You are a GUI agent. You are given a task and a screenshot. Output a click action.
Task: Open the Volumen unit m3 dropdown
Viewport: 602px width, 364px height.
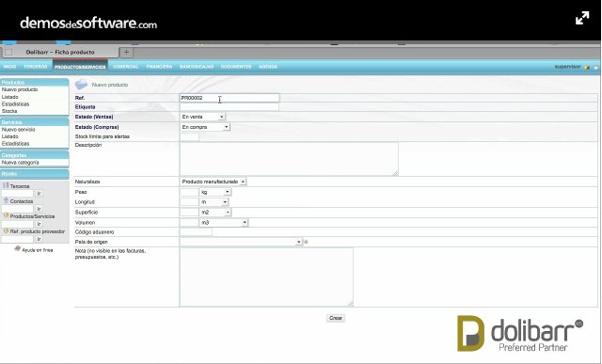(x=224, y=223)
